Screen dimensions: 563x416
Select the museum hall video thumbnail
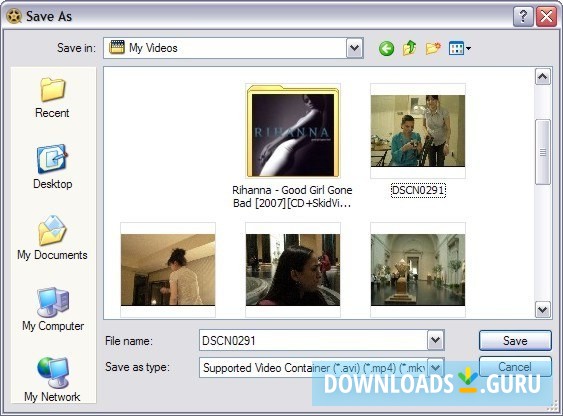418,270
